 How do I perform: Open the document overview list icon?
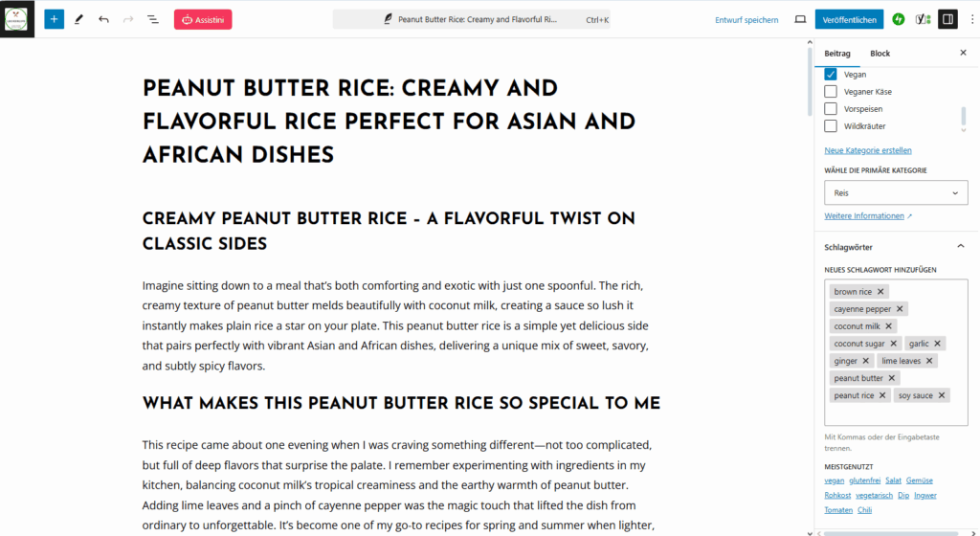(x=153, y=19)
